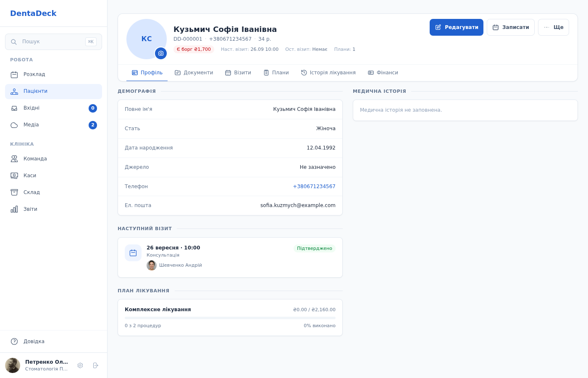The height and width of the screenshot is (378, 588).
Task: Open the Фінанси tab
Action: tap(383, 73)
